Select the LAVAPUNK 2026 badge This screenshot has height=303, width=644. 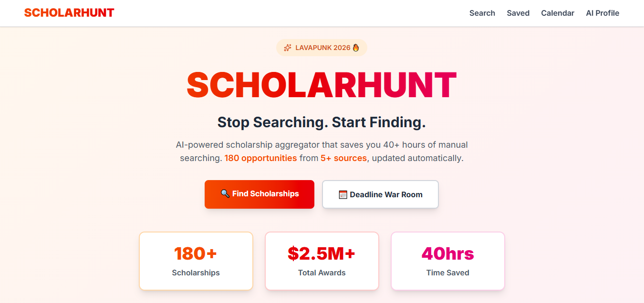point(322,48)
